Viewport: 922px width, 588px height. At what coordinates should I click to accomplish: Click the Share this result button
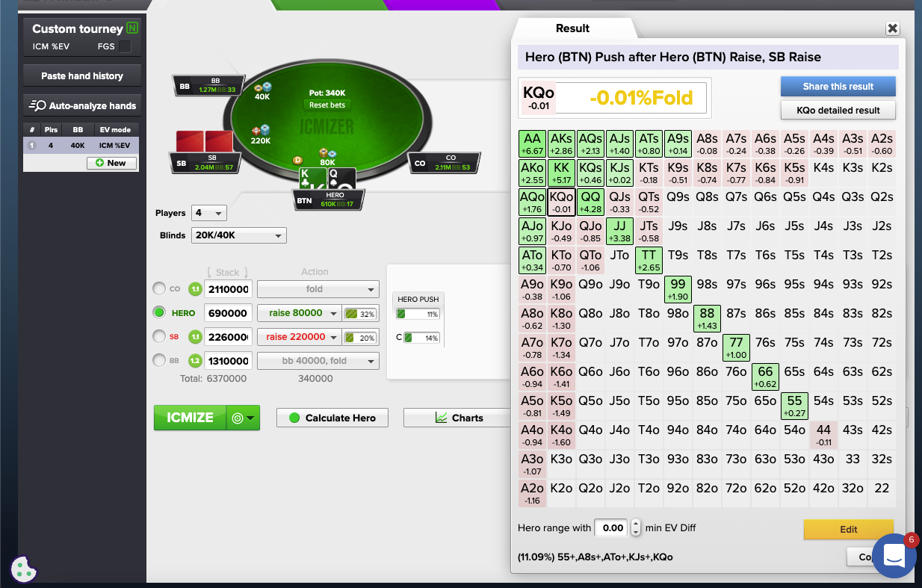(x=838, y=87)
